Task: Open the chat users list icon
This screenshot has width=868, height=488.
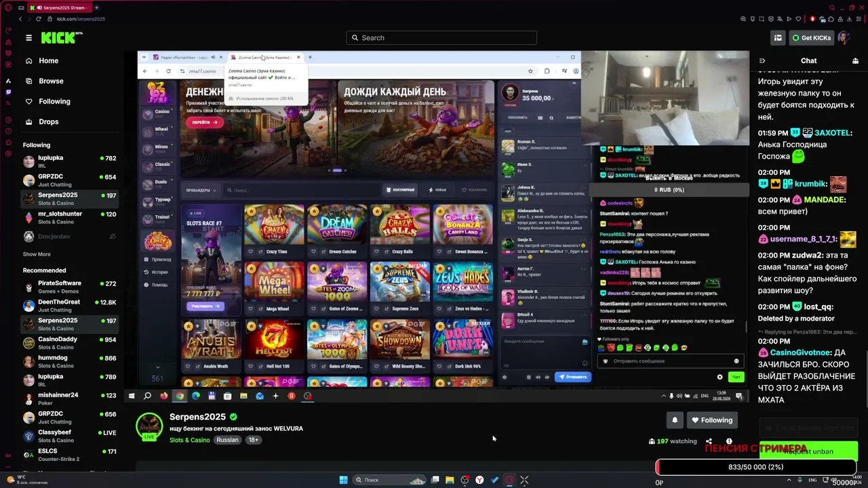Action: [855, 61]
